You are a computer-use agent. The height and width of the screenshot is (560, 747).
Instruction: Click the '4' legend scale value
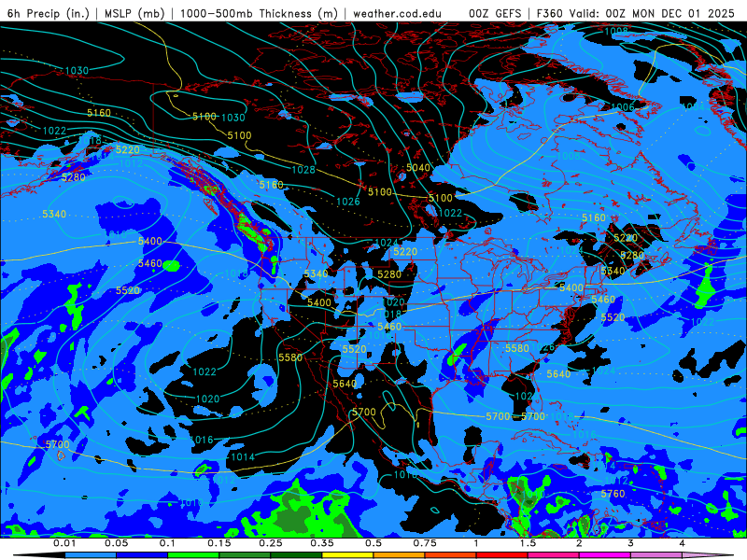tap(682, 543)
